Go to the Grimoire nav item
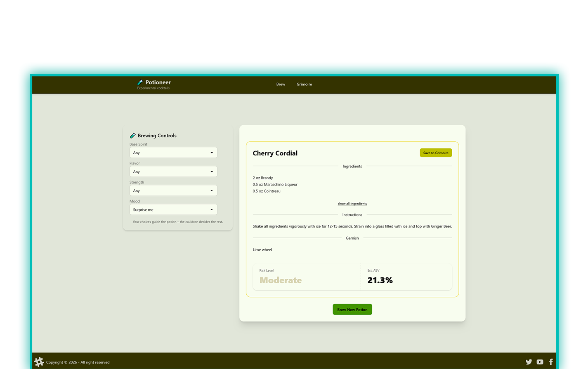The width and height of the screenshot is (588, 369). [304, 84]
